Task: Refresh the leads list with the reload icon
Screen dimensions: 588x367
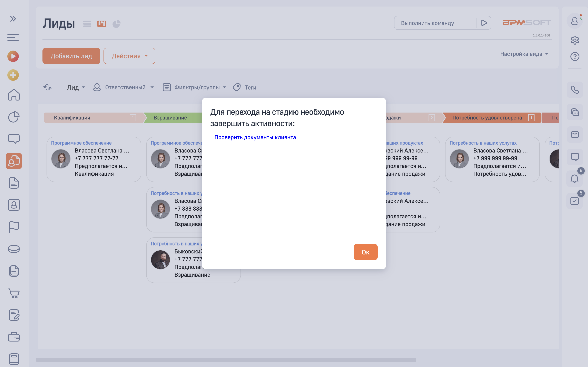Action: [x=48, y=87]
